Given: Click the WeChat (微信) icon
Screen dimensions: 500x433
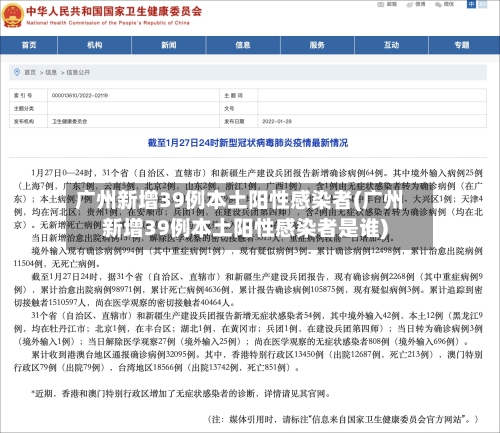Looking at the screenshot, I should 438,4.
